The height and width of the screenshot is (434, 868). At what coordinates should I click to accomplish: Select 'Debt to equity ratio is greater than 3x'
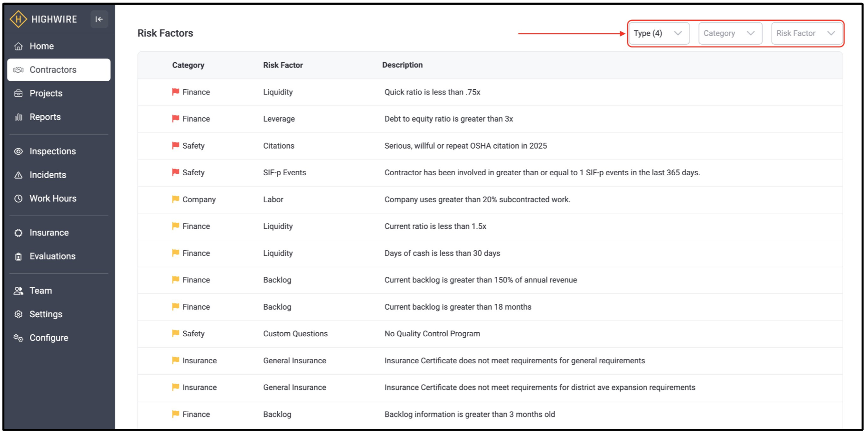449,119
